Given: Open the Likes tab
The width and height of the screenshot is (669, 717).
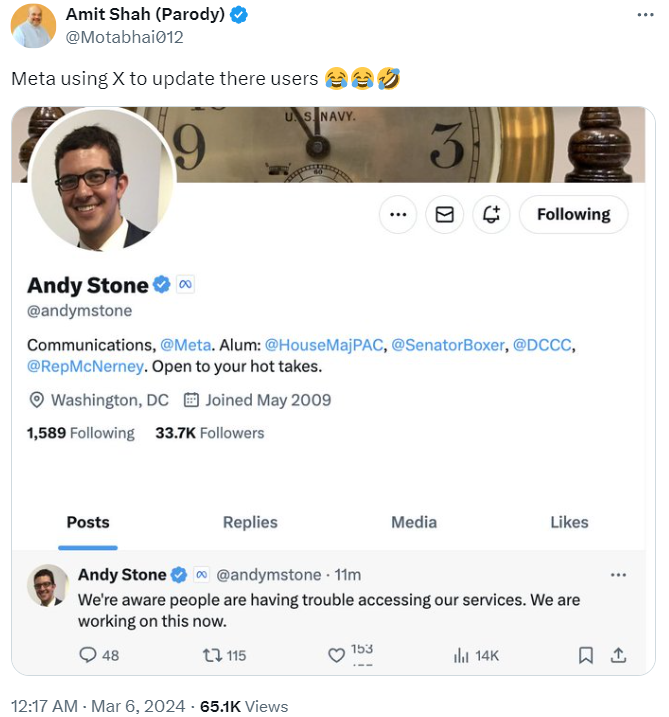Looking at the screenshot, I should 569,522.
